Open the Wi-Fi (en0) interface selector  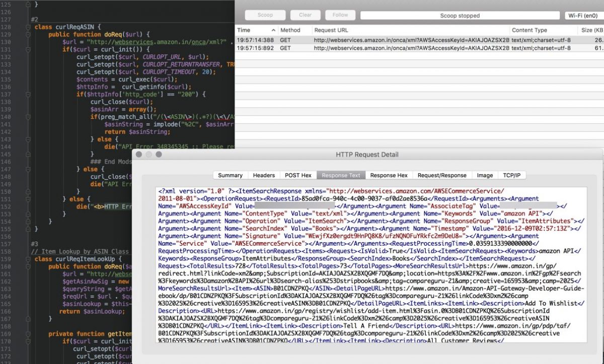point(582,15)
